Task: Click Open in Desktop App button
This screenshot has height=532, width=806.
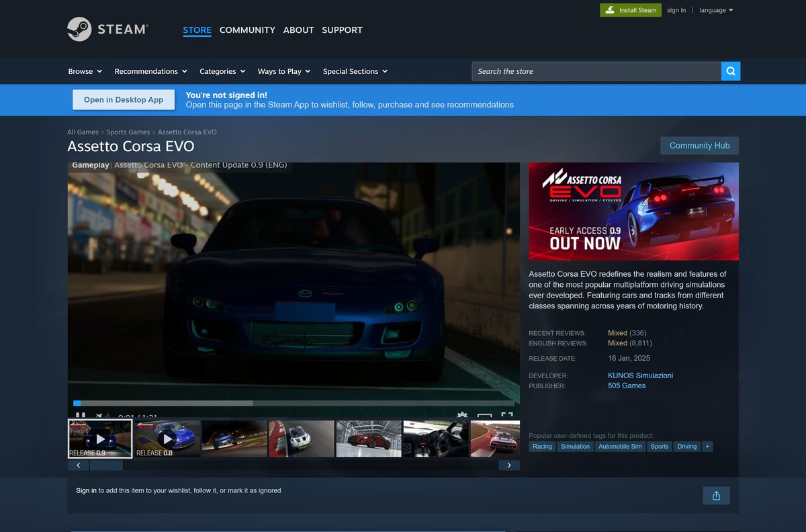Action: [x=124, y=99]
